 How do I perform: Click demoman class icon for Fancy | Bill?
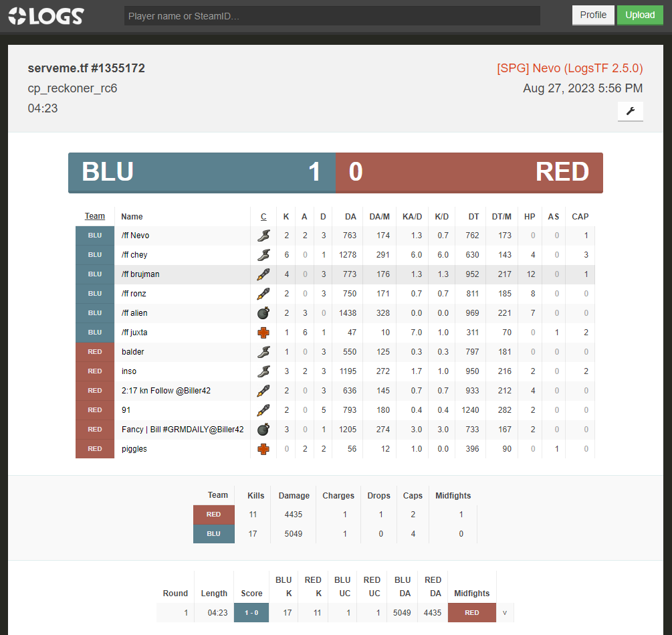263,430
